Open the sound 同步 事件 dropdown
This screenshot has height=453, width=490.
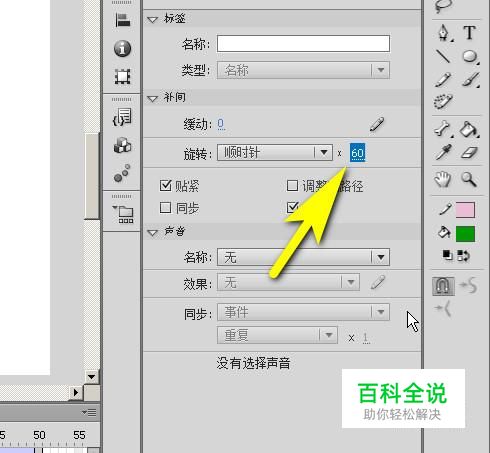[x=303, y=312]
